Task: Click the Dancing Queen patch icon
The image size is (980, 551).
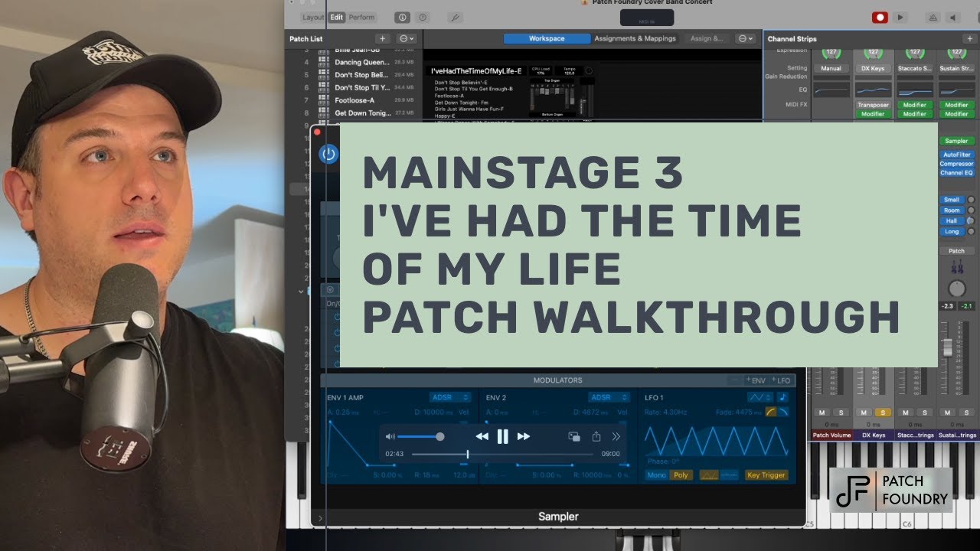Action: [x=325, y=62]
